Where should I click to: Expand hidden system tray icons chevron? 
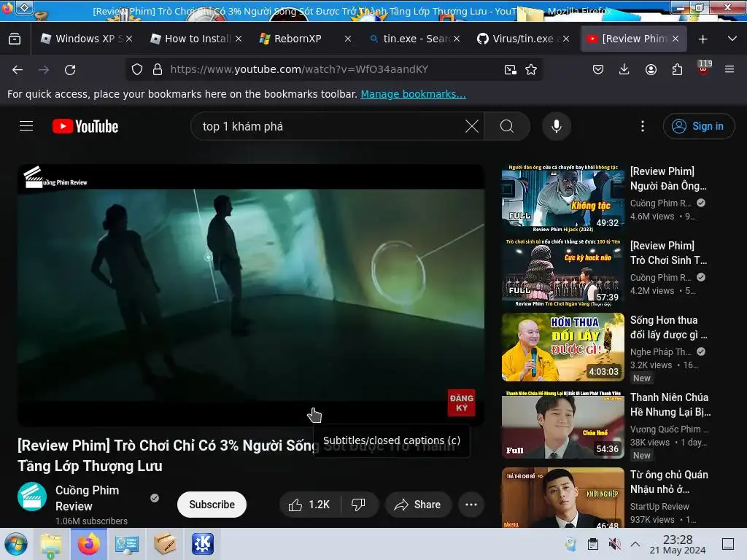pyautogui.click(x=635, y=544)
